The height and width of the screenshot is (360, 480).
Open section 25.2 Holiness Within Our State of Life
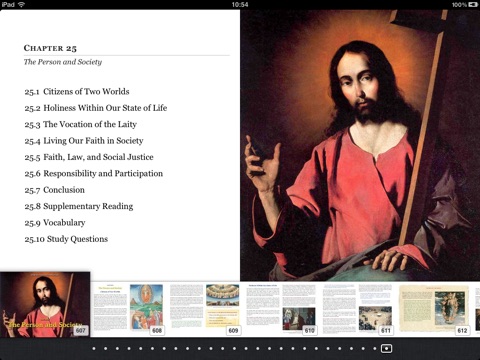(96, 108)
